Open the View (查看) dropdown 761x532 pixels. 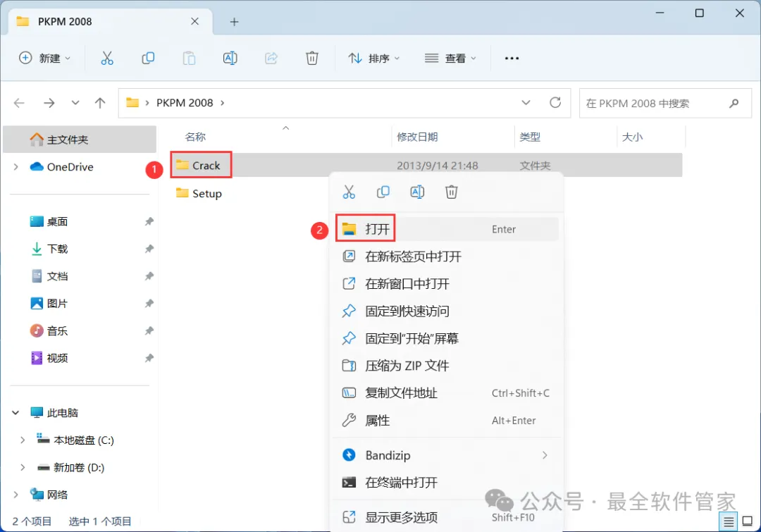tap(450, 58)
